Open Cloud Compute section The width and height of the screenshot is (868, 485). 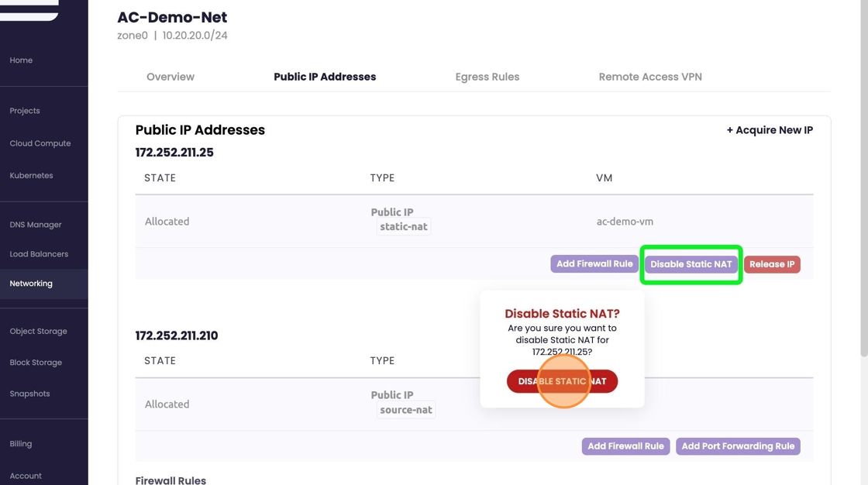point(40,143)
